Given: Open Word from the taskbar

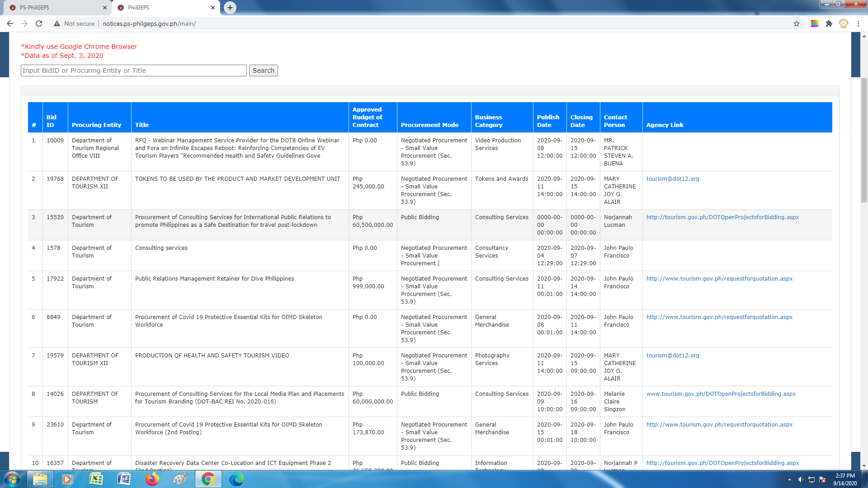Looking at the screenshot, I should [124, 479].
